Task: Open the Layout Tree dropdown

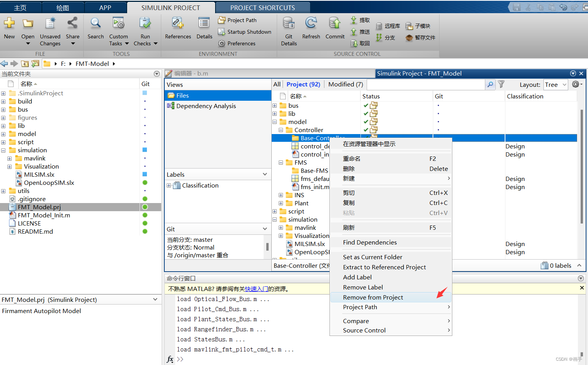Action: pyautogui.click(x=555, y=84)
